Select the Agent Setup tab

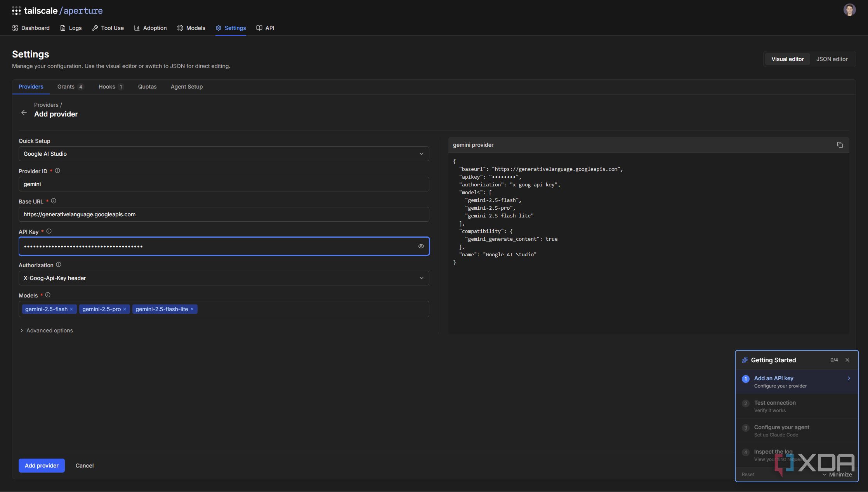click(x=187, y=87)
